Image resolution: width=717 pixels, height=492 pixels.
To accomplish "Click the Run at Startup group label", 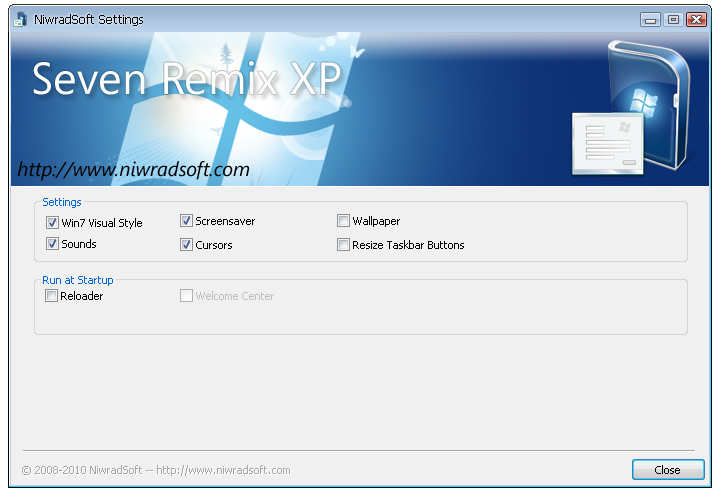I will tap(78, 280).
